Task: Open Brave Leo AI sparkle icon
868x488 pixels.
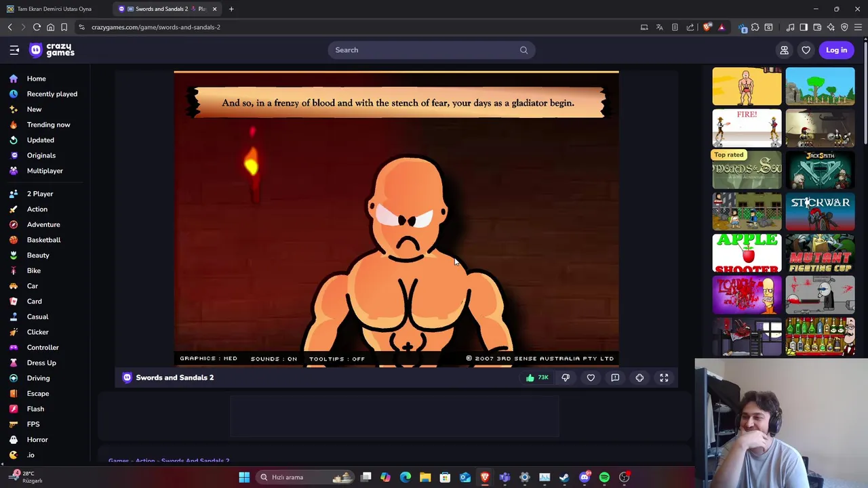Action: 831,27
